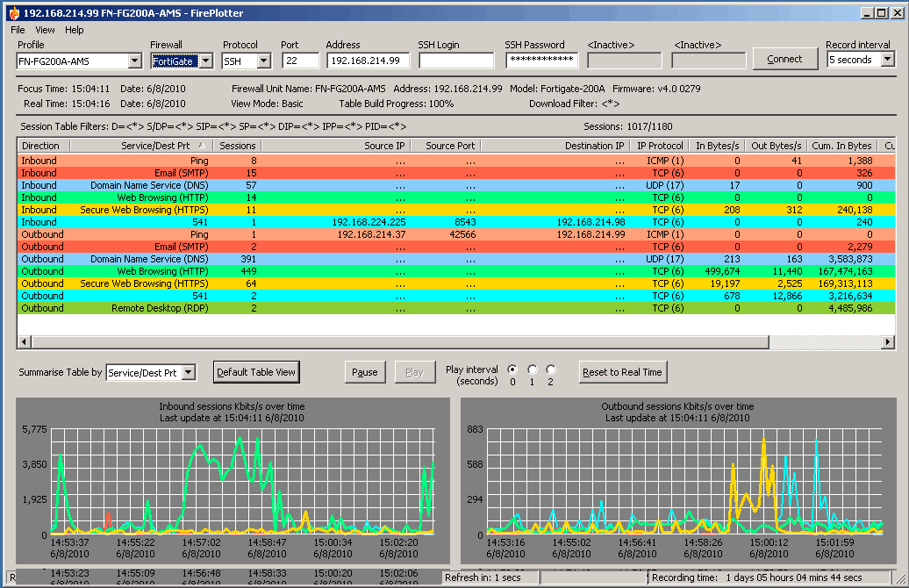Click the sort arrow on Service/Dest Prt header
The height and width of the screenshot is (588, 909).
(202, 146)
